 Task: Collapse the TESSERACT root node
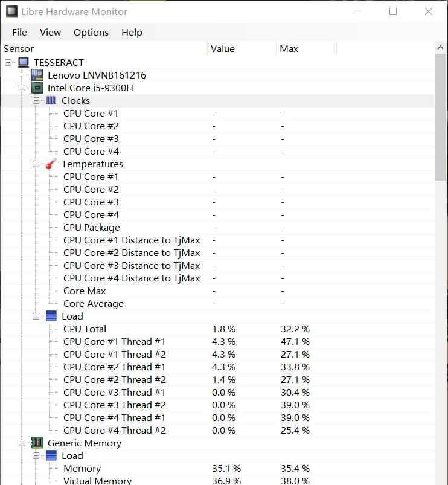pos(8,62)
